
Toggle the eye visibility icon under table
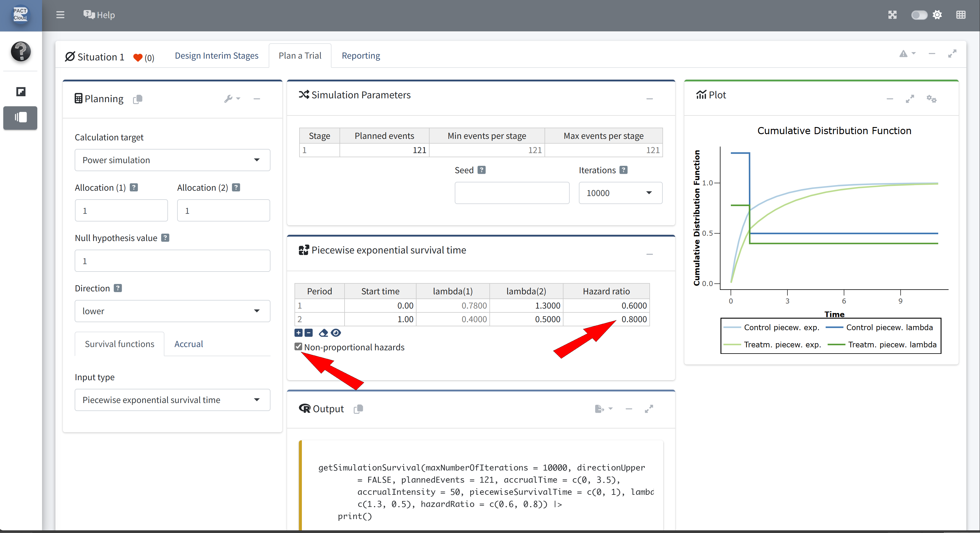tap(336, 333)
